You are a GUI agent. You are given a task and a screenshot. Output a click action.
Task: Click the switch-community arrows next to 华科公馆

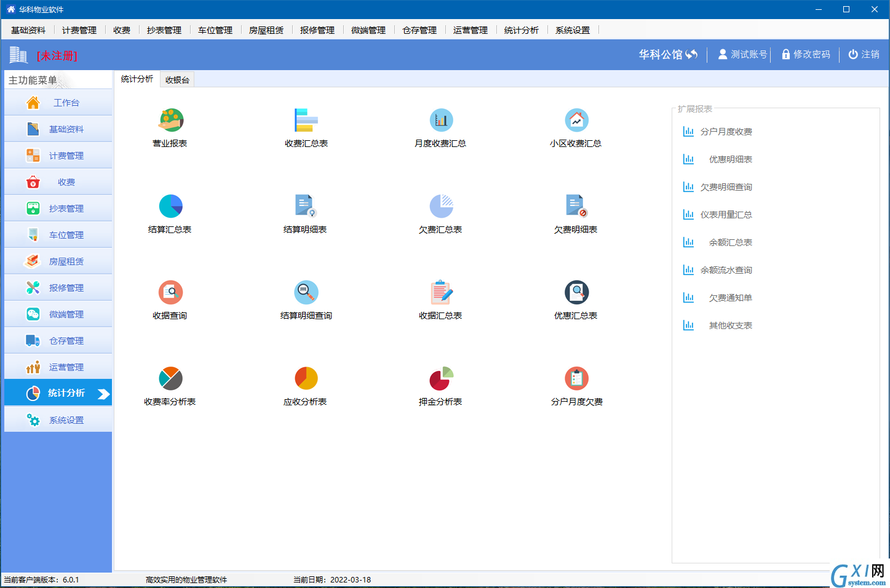[x=692, y=54]
